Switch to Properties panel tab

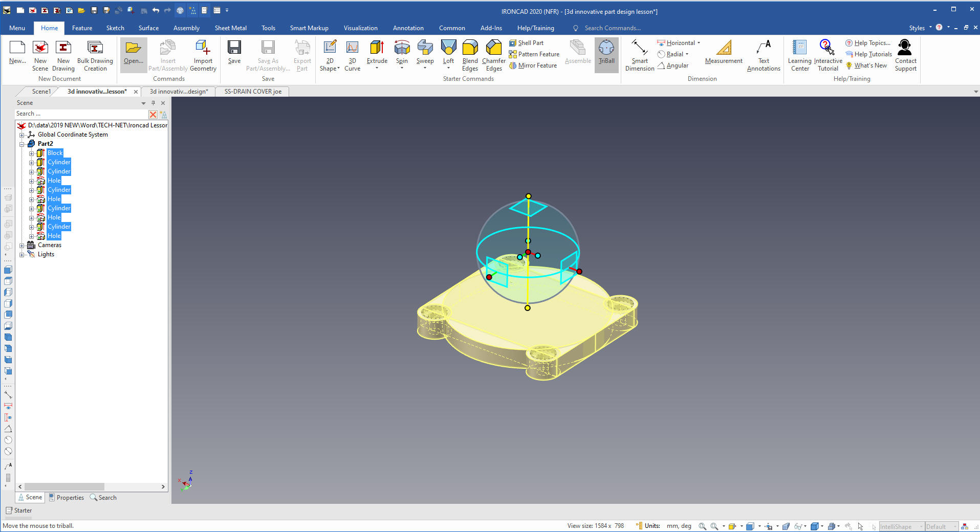[66, 497]
